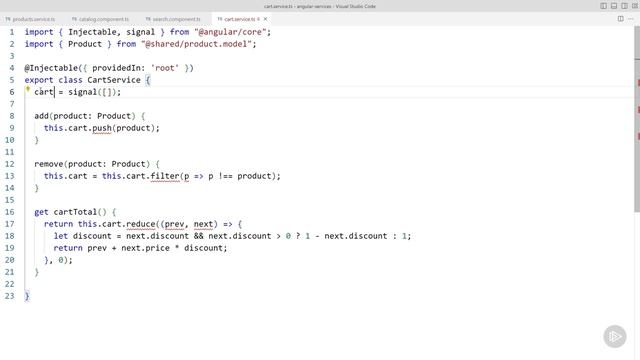Viewport: 640px width, 360px height.
Task: Open the Customize Layout icon
Action: click(x=635, y=6)
